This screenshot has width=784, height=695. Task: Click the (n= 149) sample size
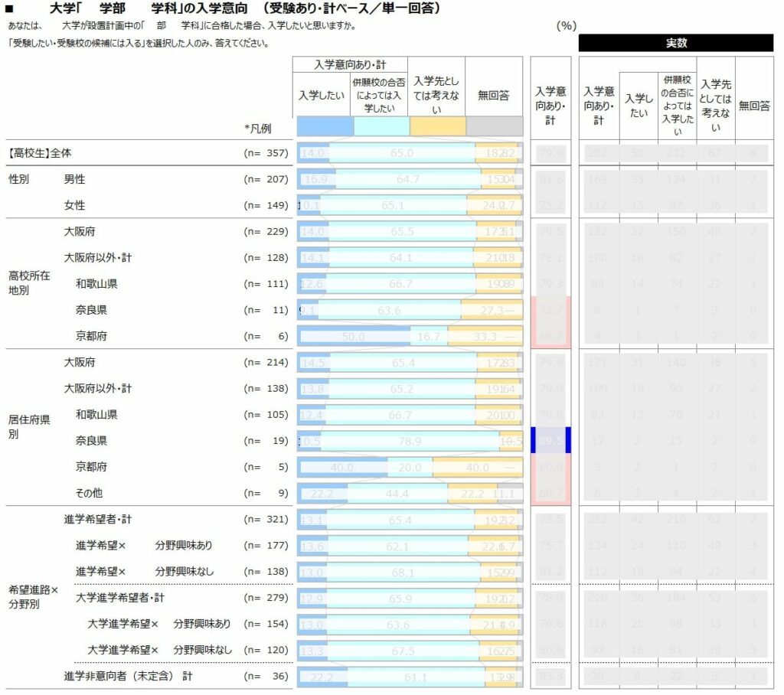[266, 205]
